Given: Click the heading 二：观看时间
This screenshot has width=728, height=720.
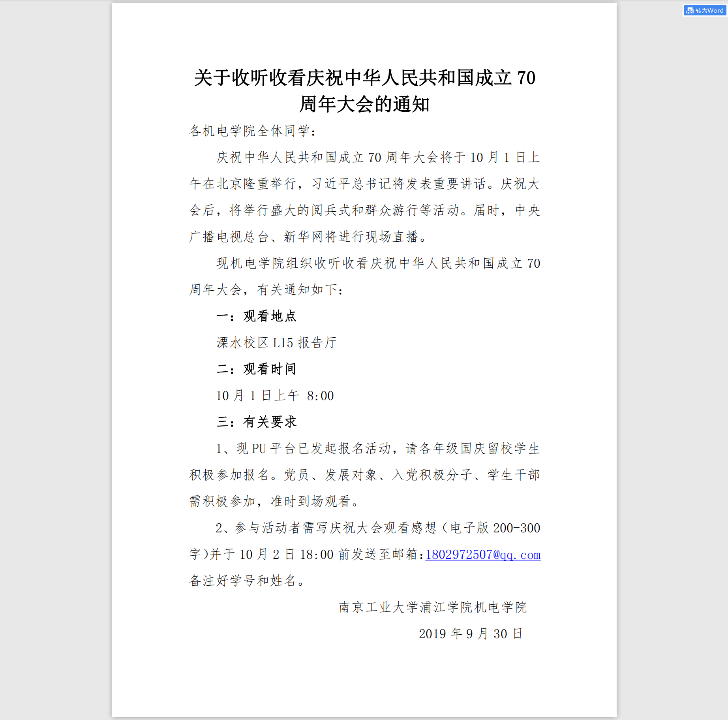Looking at the screenshot, I should [257, 369].
